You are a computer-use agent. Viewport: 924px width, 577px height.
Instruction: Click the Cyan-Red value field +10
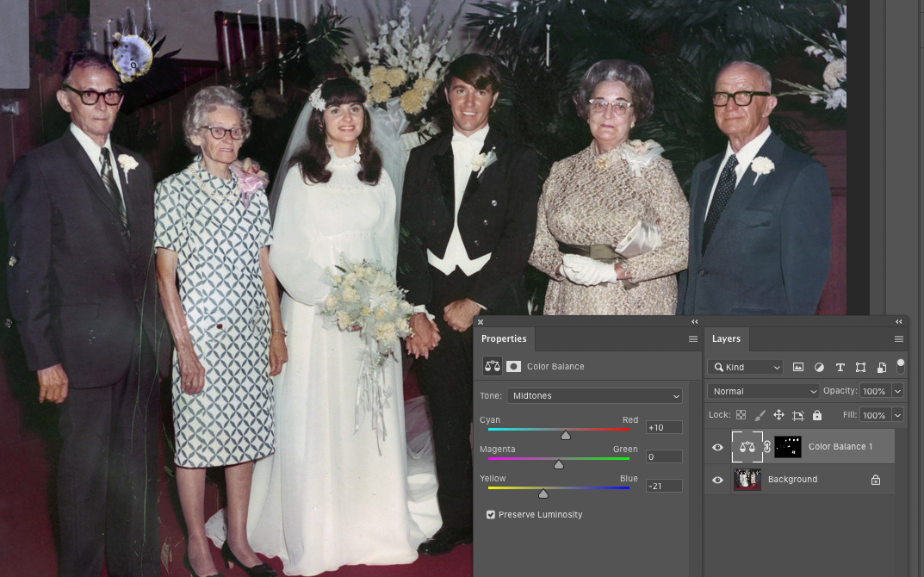click(664, 428)
